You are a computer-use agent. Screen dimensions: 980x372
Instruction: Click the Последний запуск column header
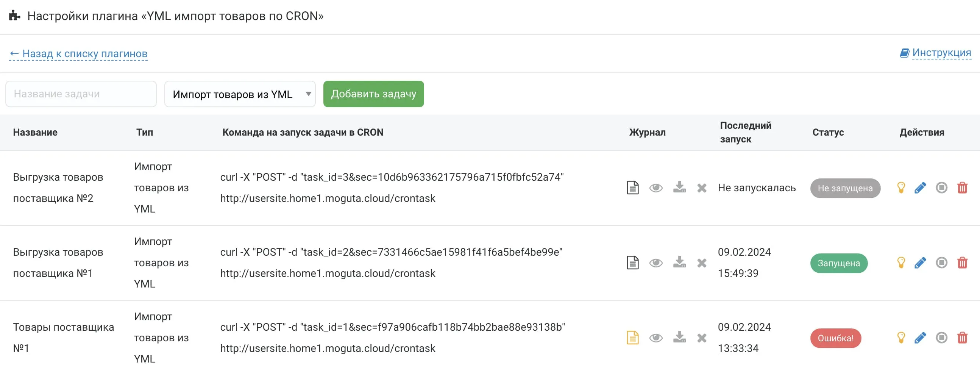[745, 132]
